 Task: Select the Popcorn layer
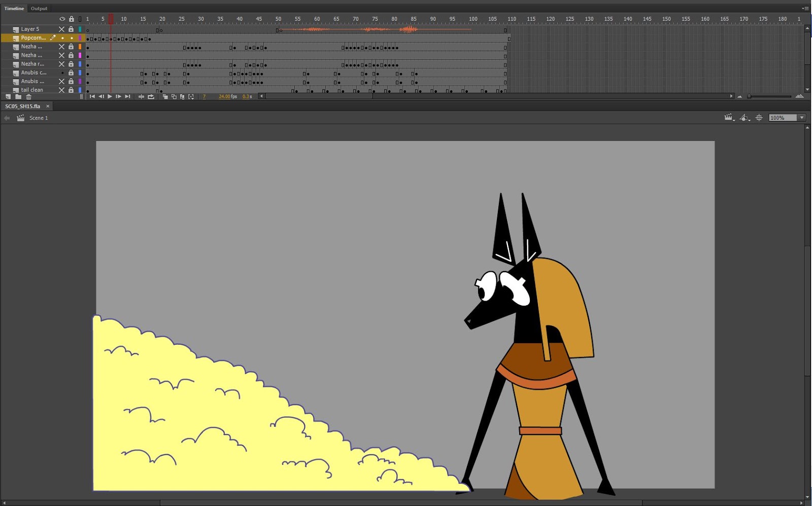tap(33, 38)
